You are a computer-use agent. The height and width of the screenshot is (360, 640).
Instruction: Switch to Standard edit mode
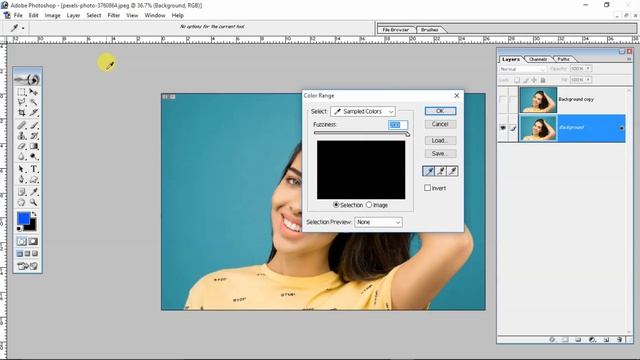point(22,242)
